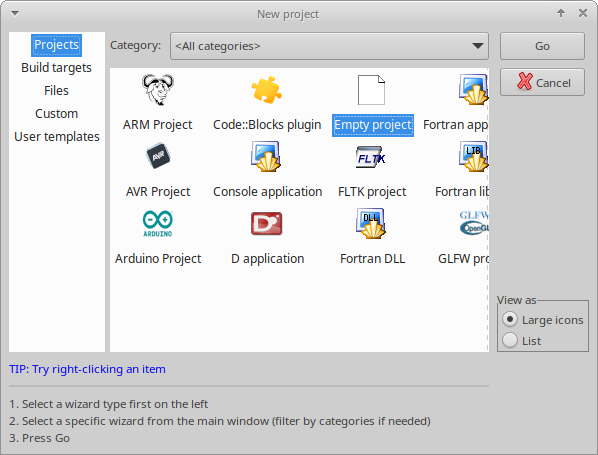Pick the GLFW OpenGL project icon
The height and width of the screenshot is (455, 598).
coord(474,223)
